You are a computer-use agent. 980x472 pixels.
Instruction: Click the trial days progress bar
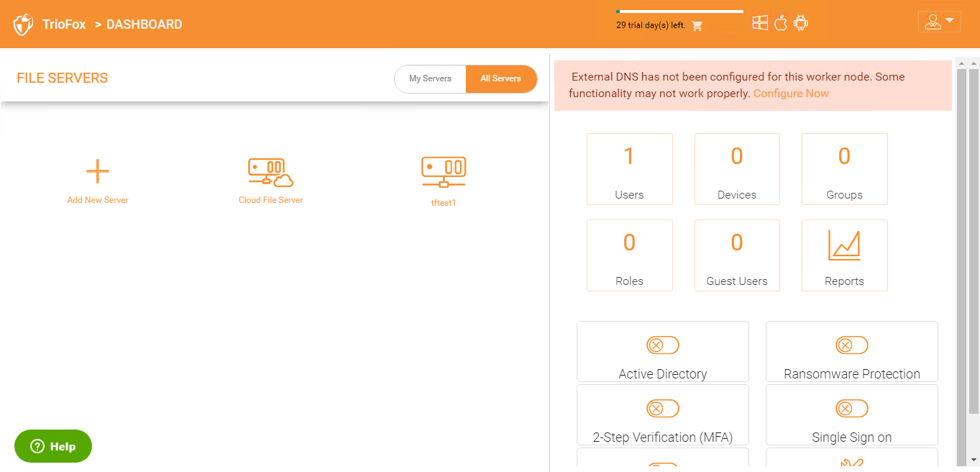coord(679,12)
